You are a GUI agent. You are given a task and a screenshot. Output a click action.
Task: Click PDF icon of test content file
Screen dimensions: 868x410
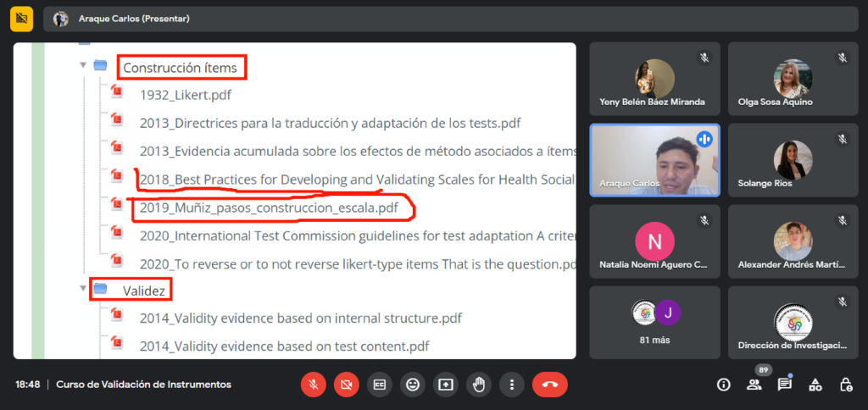pyautogui.click(x=116, y=343)
